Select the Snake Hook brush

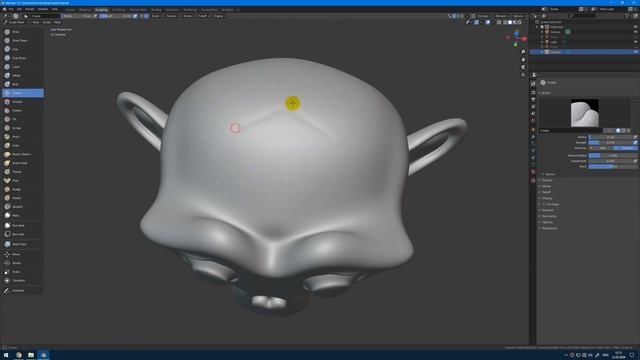coord(22,163)
